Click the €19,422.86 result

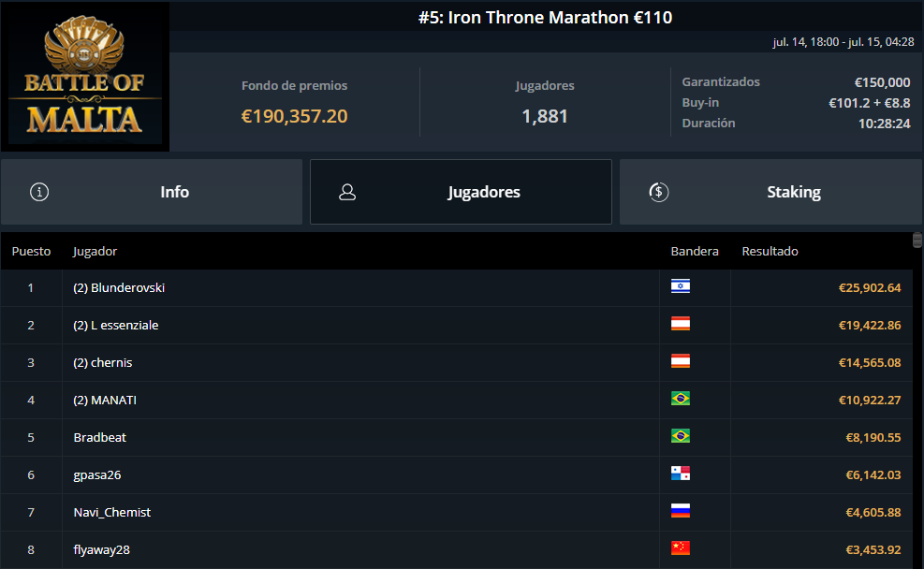tap(870, 325)
